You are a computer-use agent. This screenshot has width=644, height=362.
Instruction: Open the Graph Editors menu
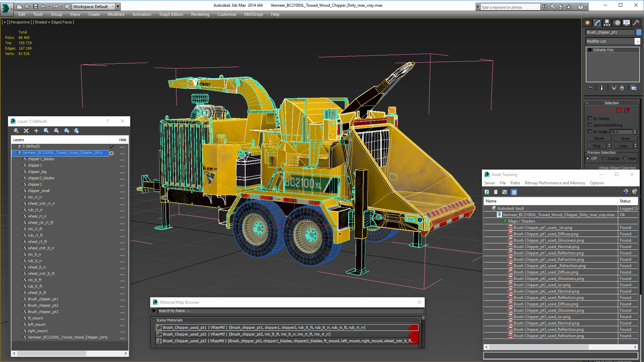[x=171, y=14]
